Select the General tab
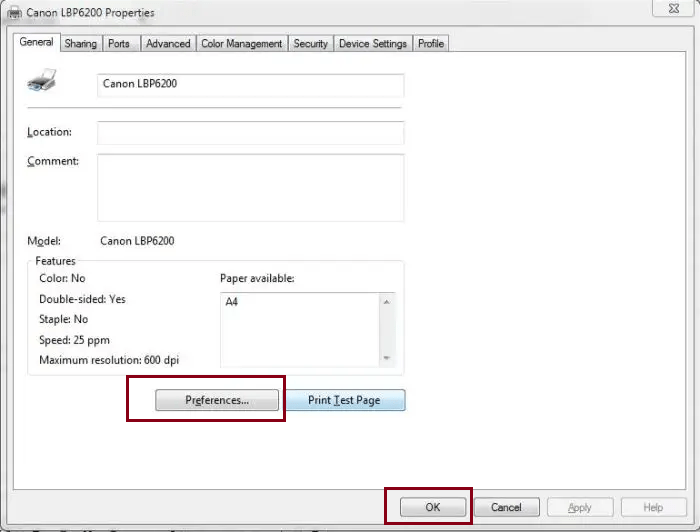Screen dimensions: 700x532 (x=37, y=43)
